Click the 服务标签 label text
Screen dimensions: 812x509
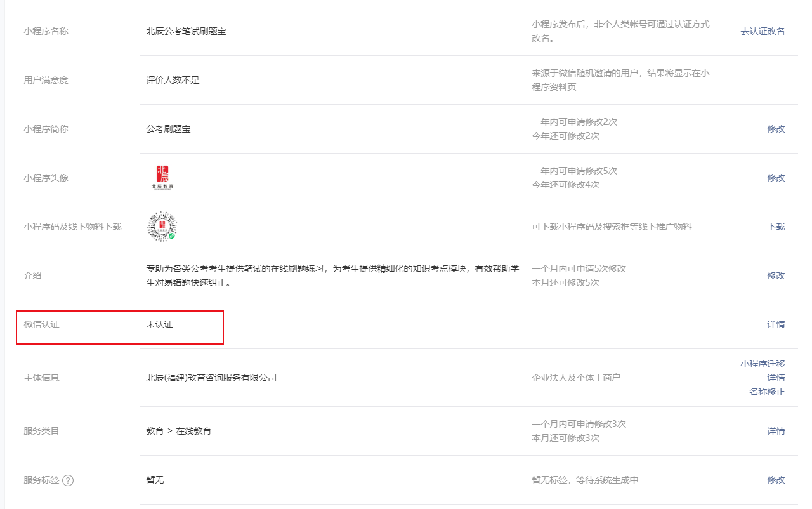click(x=42, y=480)
